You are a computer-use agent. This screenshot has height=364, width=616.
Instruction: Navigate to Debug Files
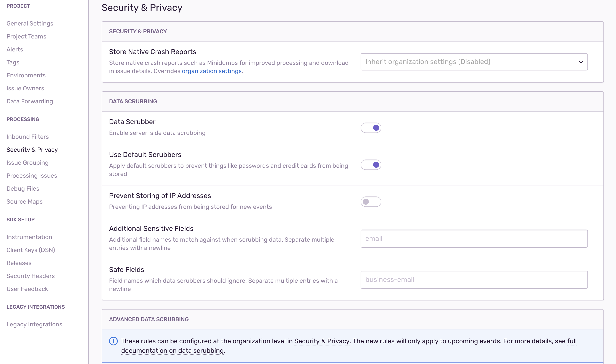[x=23, y=188]
